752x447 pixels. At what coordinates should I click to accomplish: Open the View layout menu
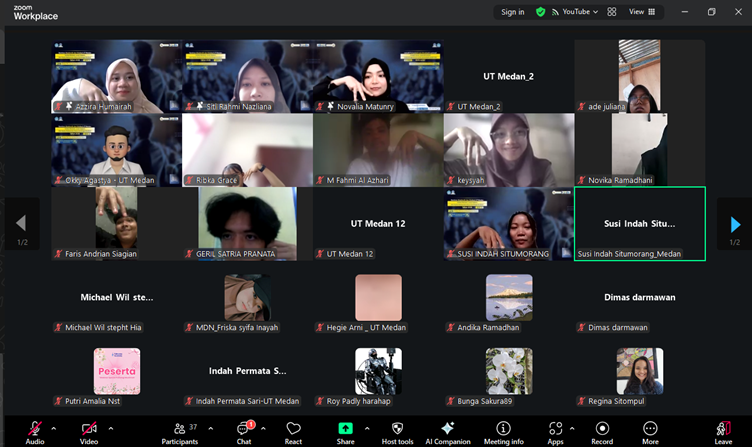point(642,12)
